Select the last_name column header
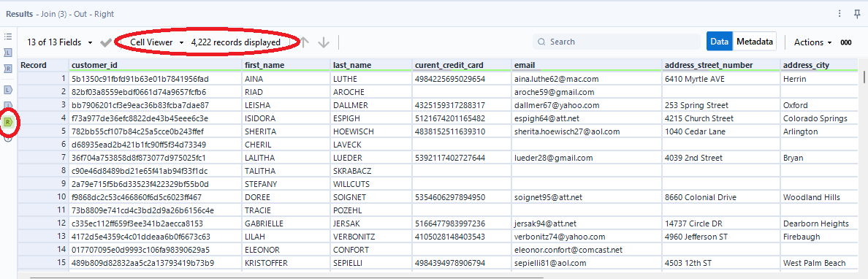The width and height of the screenshot is (868, 279). (x=371, y=65)
